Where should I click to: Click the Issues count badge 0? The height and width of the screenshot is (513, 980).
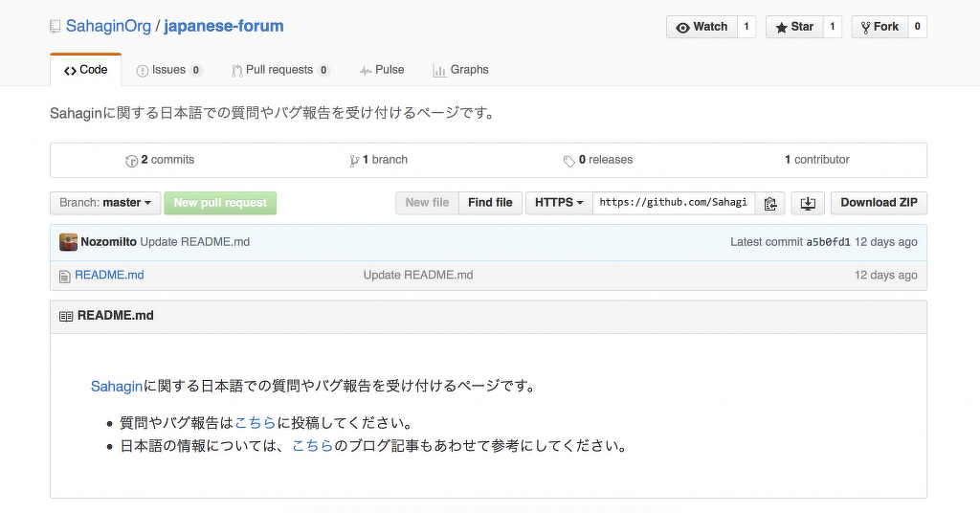(196, 70)
